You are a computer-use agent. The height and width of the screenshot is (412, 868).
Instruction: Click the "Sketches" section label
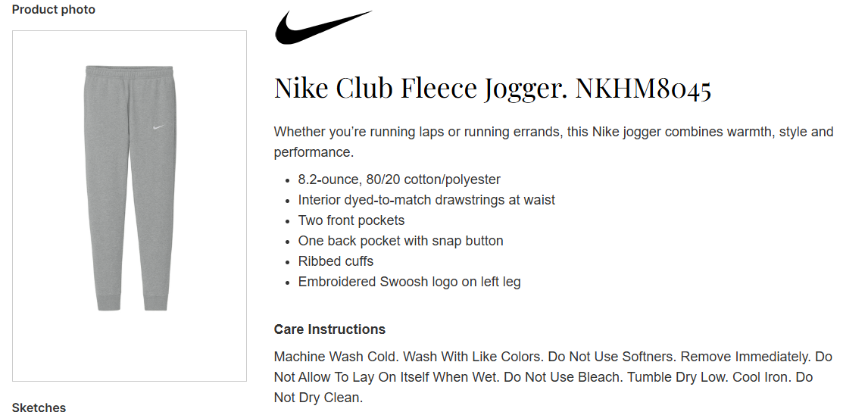click(x=39, y=407)
